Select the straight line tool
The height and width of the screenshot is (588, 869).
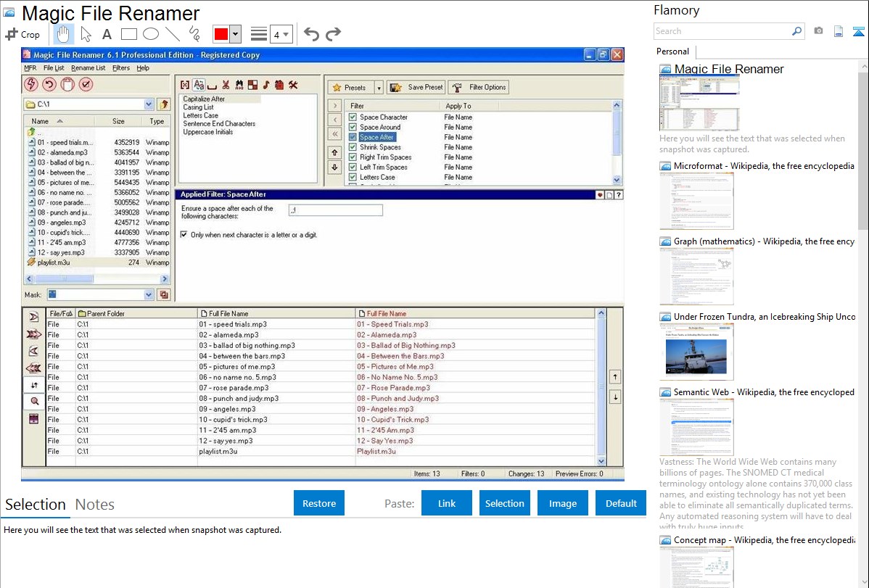173,34
